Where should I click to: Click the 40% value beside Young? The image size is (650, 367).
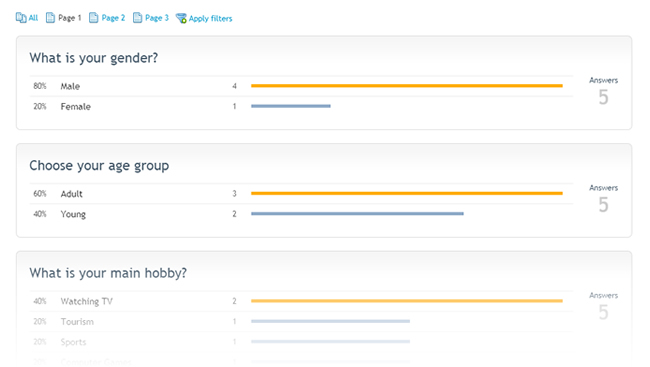point(40,214)
